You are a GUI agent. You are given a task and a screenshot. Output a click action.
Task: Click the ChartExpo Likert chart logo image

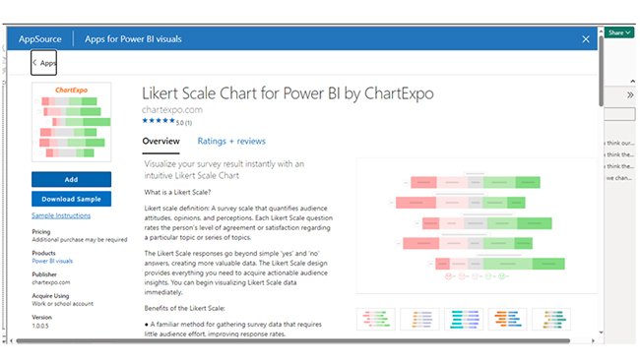(72, 122)
